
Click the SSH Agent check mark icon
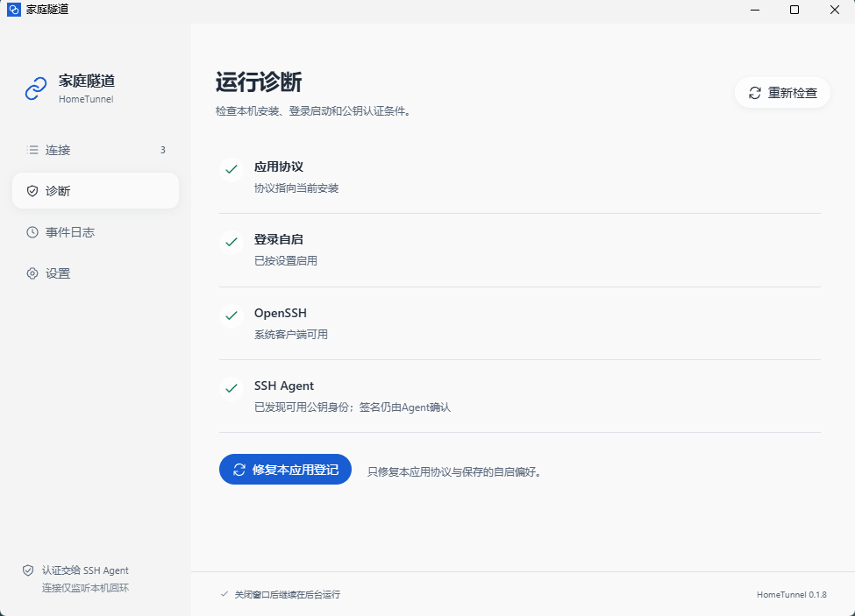pyautogui.click(x=232, y=388)
